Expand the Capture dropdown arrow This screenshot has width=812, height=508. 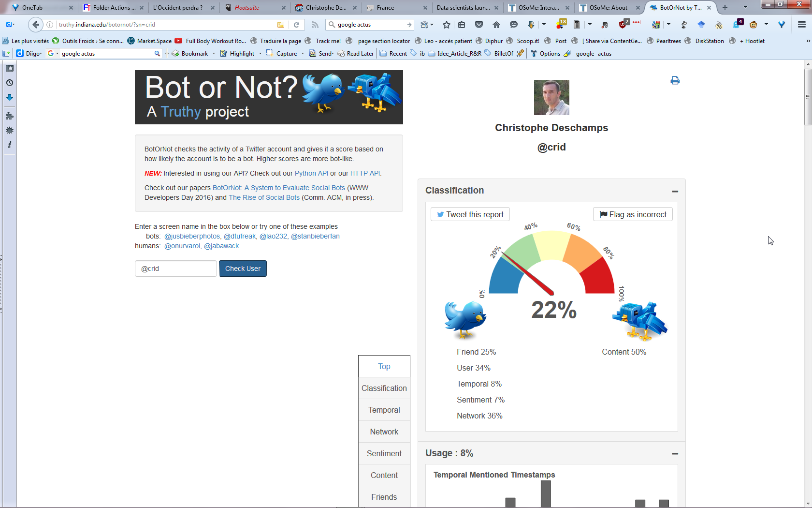[303, 54]
